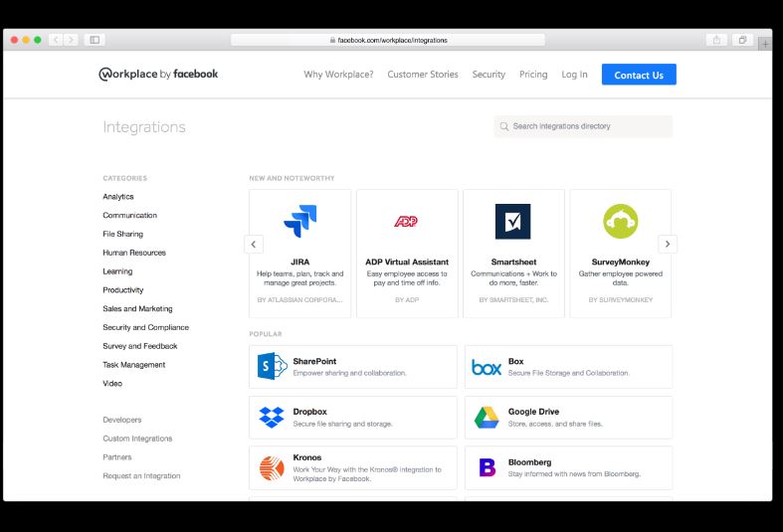Click the Kronos logo icon
Image resolution: width=783 pixels, height=532 pixels.
click(x=272, y=468)
